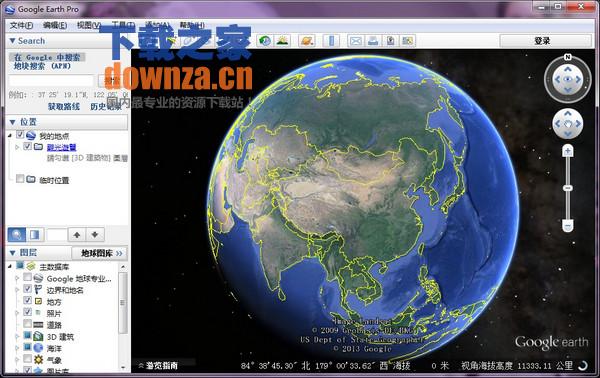
Task: Click the 3D 建筑 building layer icon
Action: pos(38,337)
